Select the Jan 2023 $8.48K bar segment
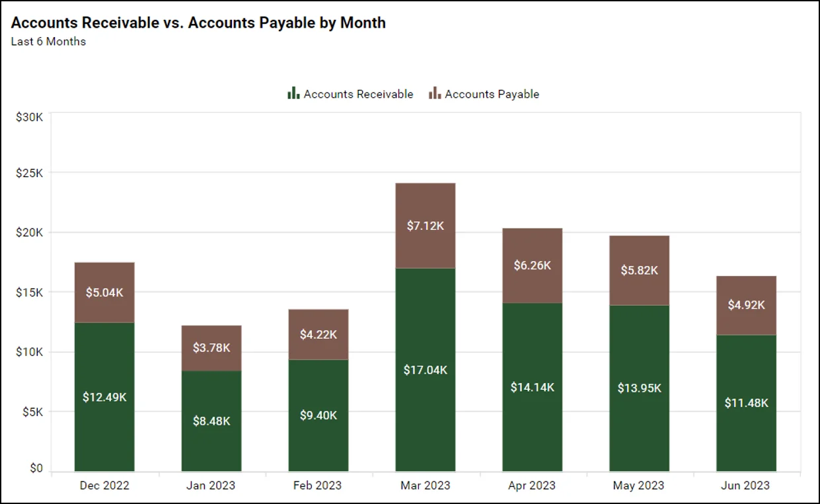The image size is (820, 504). 211,421
